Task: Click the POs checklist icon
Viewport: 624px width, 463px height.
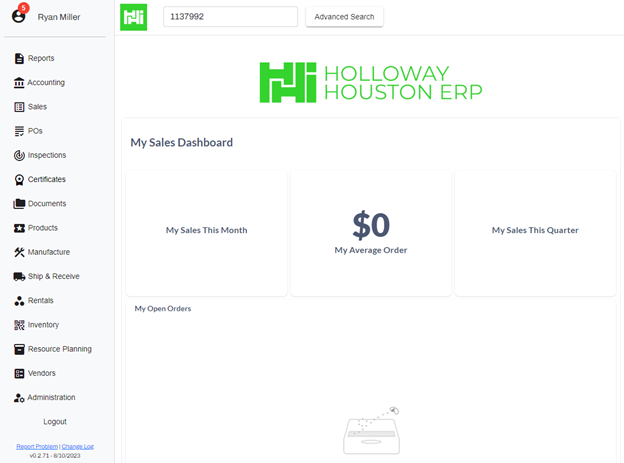Action: (x=19, y=131)
